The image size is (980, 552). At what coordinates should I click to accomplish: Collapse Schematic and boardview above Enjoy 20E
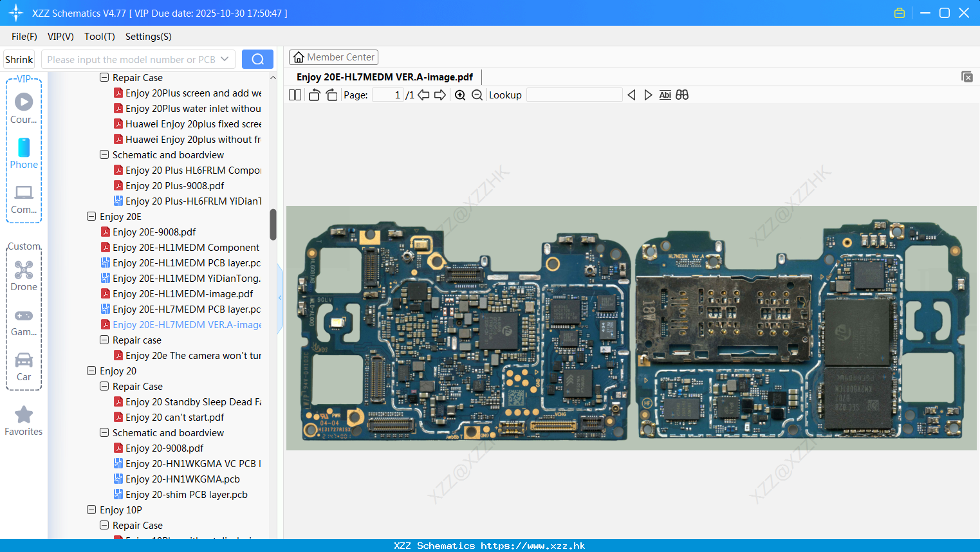click(104, 155)
